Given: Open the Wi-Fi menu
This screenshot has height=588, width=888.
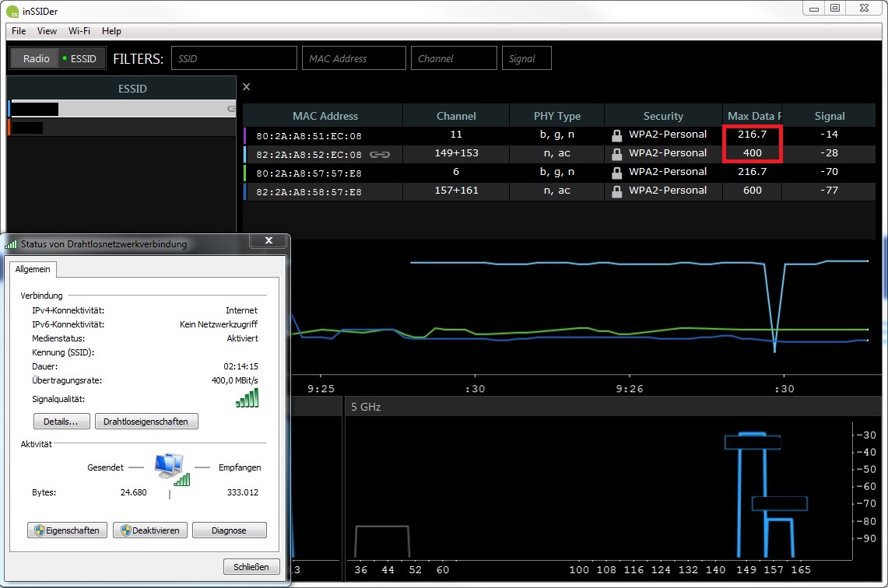Looking at the screenshot, I should pos(79,31).
